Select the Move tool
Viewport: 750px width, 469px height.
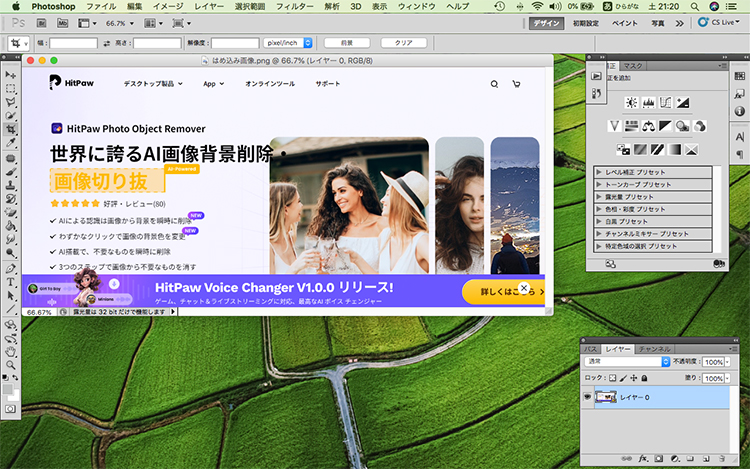[x=11, y=75]
